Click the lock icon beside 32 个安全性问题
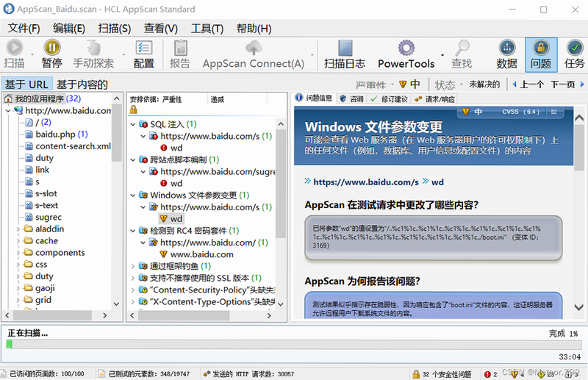588x380 pixels. pos(416,374)
